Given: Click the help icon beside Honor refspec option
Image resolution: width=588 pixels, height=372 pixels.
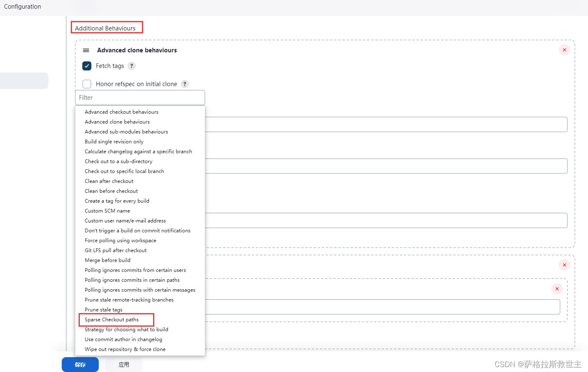Looking at the screenshot, I should tap(184, 84).
